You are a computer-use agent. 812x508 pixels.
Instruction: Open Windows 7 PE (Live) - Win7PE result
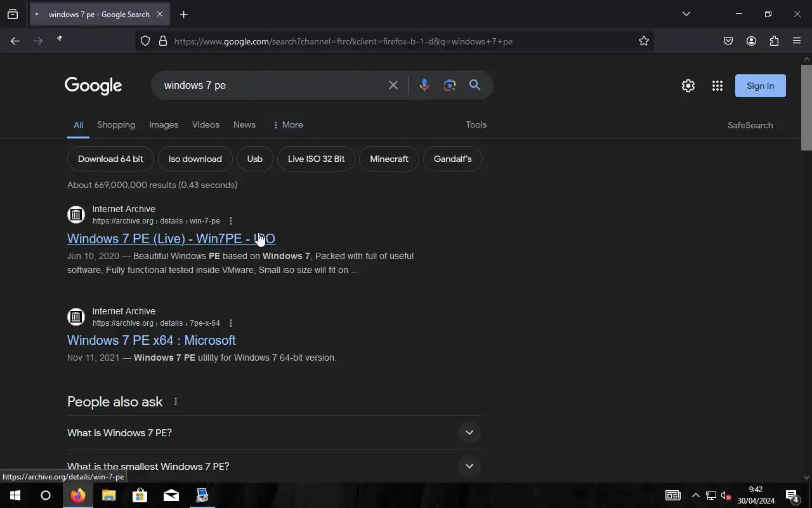[x=171, y=239]
